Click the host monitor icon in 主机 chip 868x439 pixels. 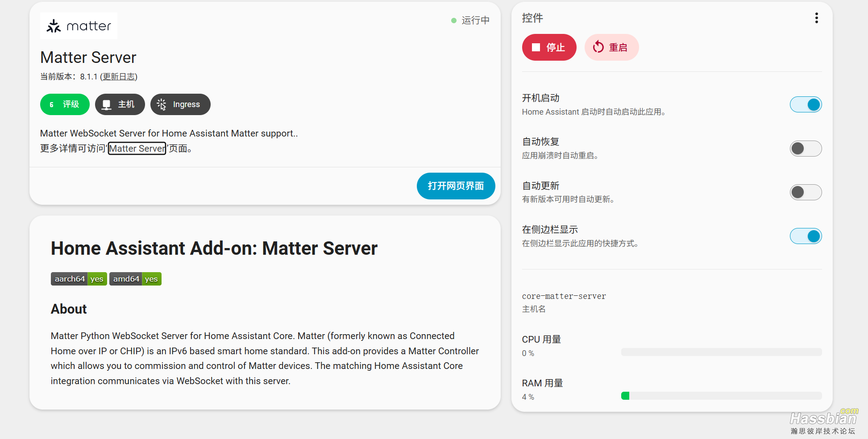coord(106,105)
